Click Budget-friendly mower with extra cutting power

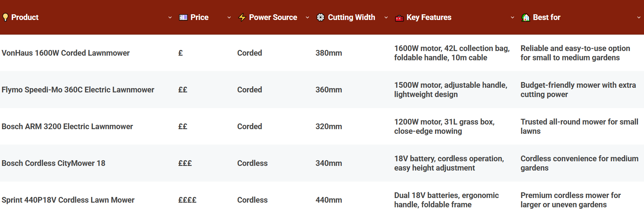[578, 90]
